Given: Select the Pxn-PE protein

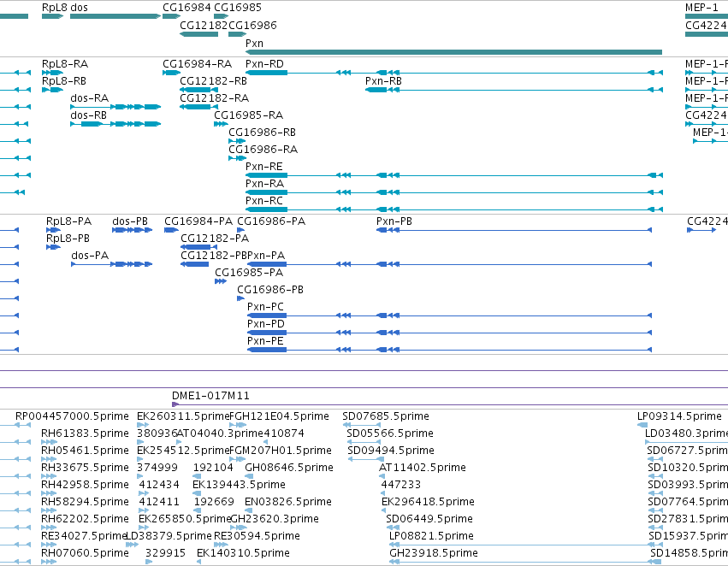Looking at the screenshot, I should tap(449, 350).
